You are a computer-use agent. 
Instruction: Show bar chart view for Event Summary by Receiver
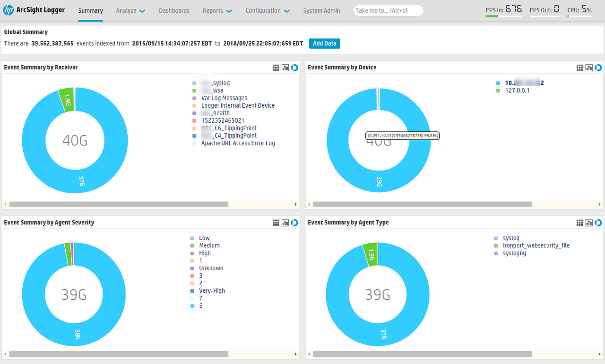tap(285, 68)
